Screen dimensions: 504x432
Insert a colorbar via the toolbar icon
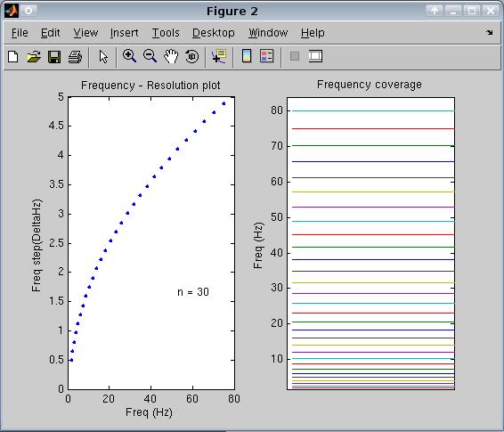pyautogui.click(x=247, y=56)
